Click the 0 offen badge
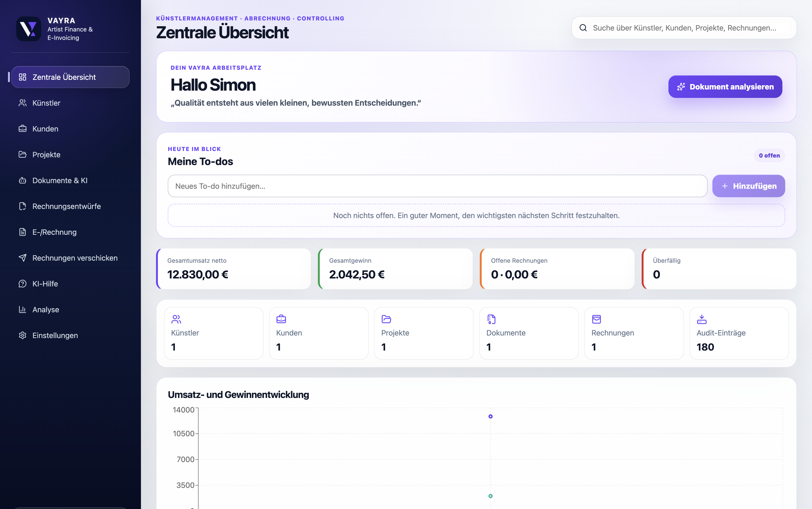The width and height of the screenshot is (812, 509). click(769, 155)
